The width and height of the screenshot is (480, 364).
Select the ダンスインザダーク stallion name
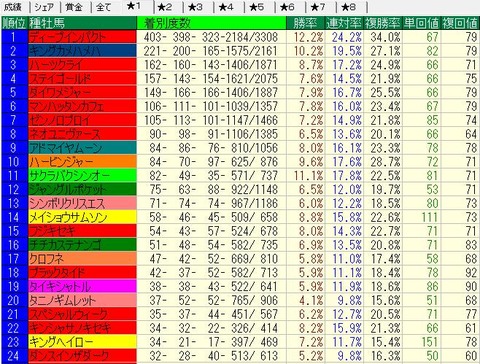click(x=82, y=355)
